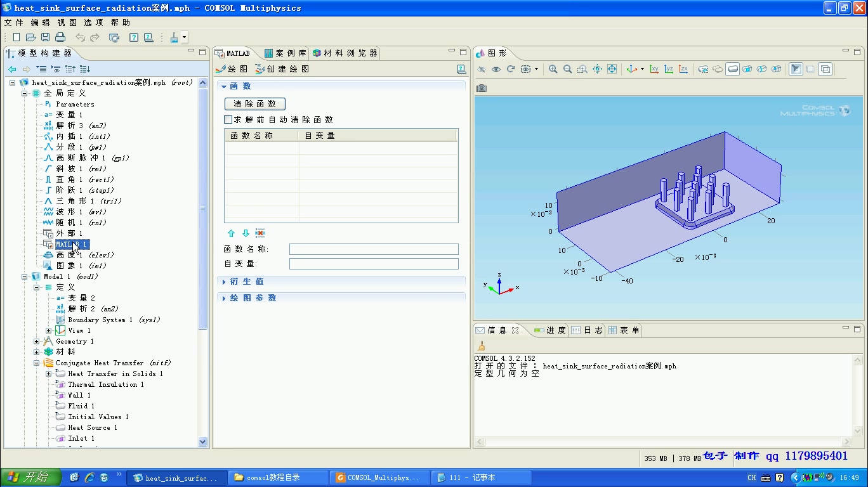This screenshot has width=868, height=487.
Task: Open the go to default 3D view dropdown
Action: click(x=642, y=69)
